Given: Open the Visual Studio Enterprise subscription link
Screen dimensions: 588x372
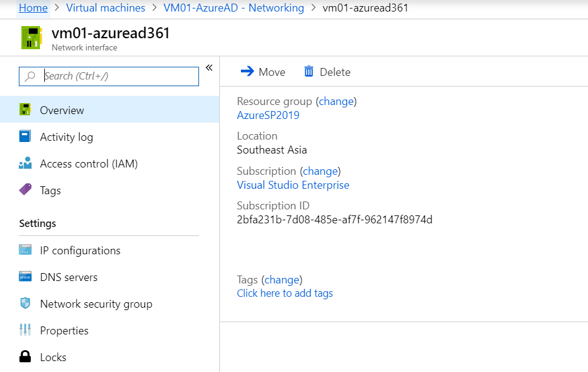Looking at the screenshot, I should pyautogui.click(x=293, y=185).
